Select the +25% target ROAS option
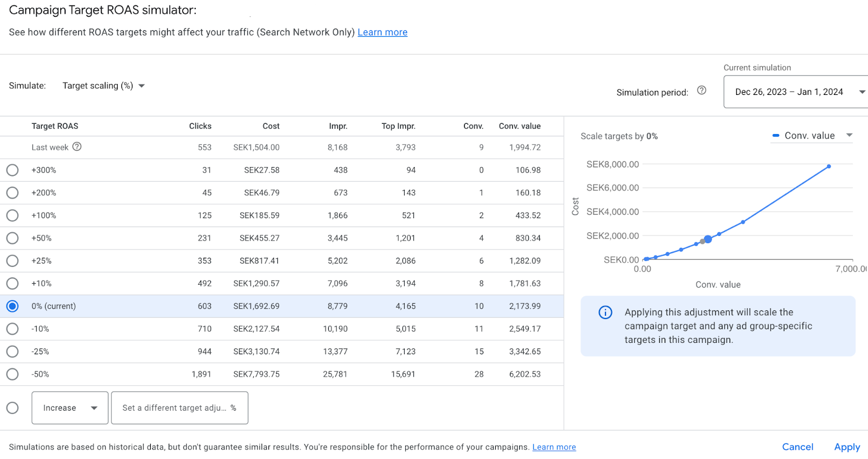 (x=12, y=261)
